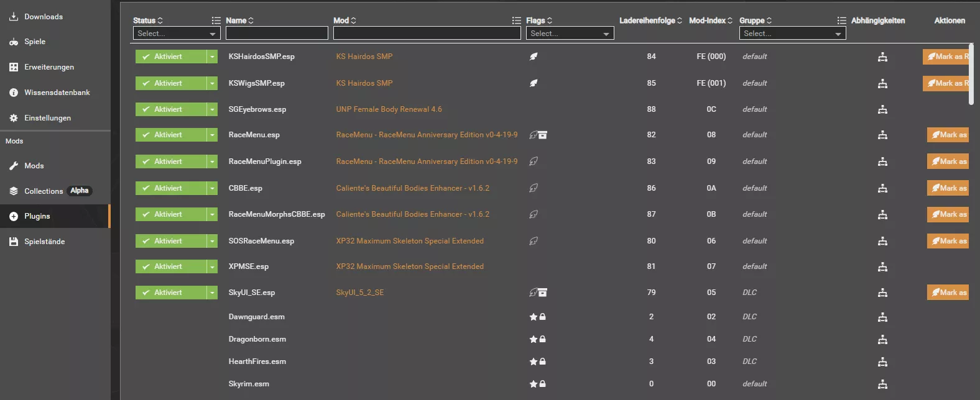Toggle Aktiviert status for KSHairdosSMP.esp
This screenshot has width=980, height=400.
click(171, 57)
